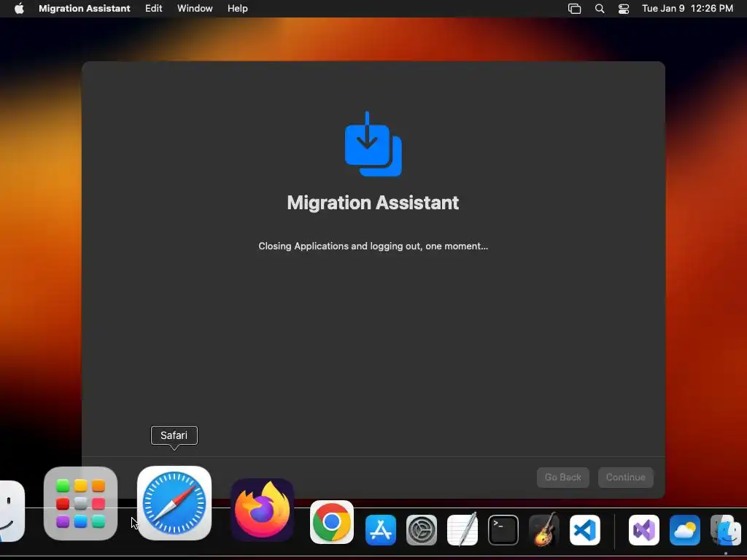Open Launchpad from the Dock
This screenshot has width=747, height=560.
coord(80,504)
